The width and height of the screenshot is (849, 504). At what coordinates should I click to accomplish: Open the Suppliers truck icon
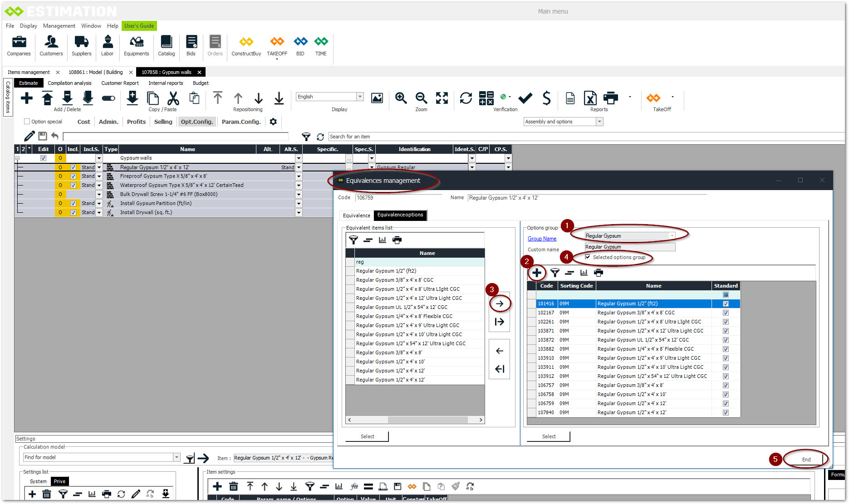(x=81, y=42)
